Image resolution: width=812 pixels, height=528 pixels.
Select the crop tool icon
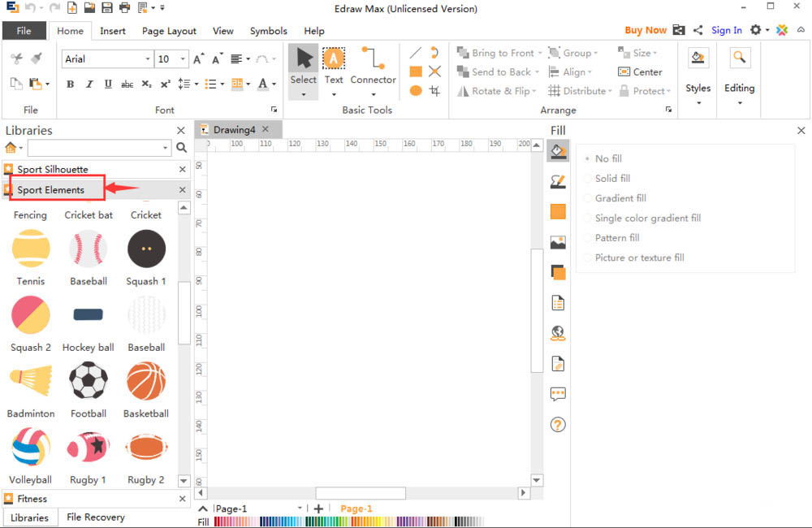coord(435,91)
